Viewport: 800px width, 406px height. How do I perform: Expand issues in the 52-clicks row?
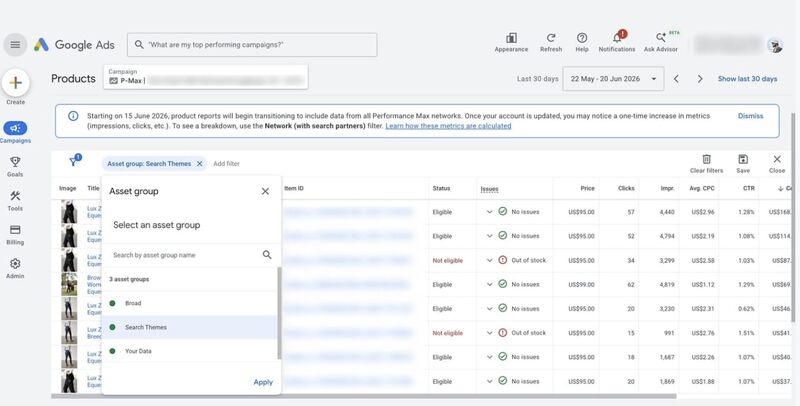coord(489,236)
